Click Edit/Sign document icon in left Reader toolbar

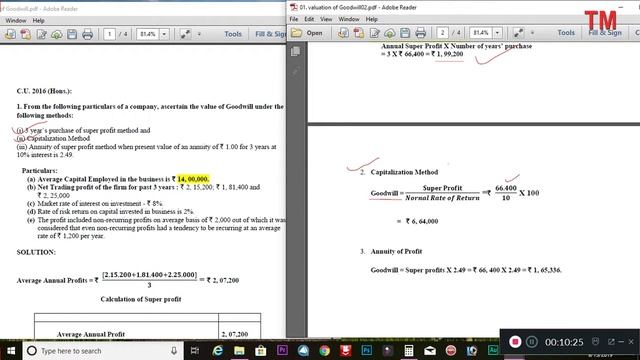(41, 34)
